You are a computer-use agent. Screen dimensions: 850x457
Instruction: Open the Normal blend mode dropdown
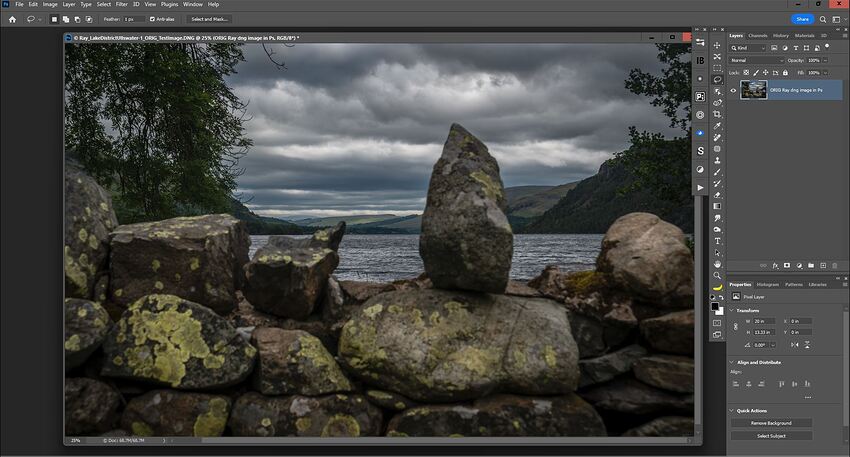(x=757, y=60)
